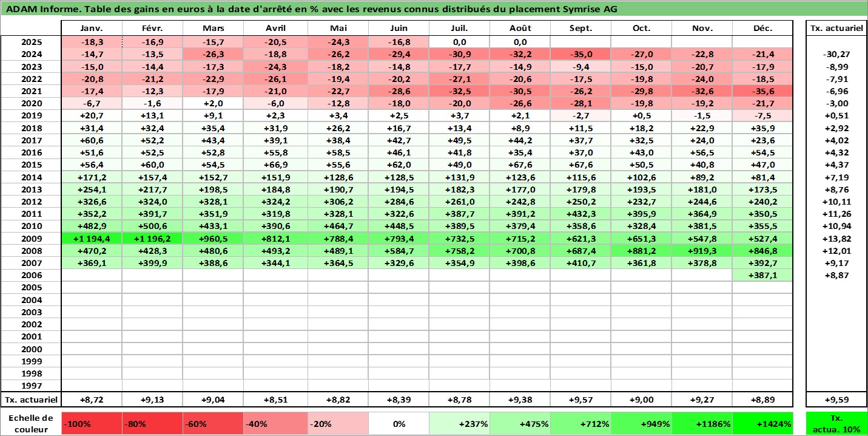Select the +432,3 cell in the 2011 row
The width and height of the screenshot is (868, 436).
[x=580, y=214]
